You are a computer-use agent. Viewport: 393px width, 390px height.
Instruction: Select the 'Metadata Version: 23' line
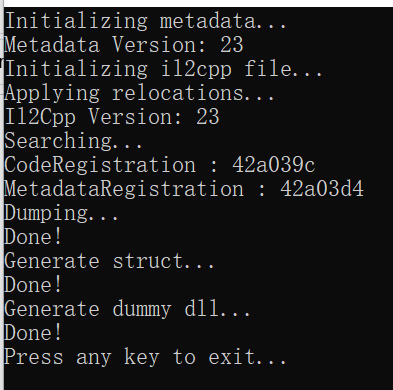pos(124,45)
